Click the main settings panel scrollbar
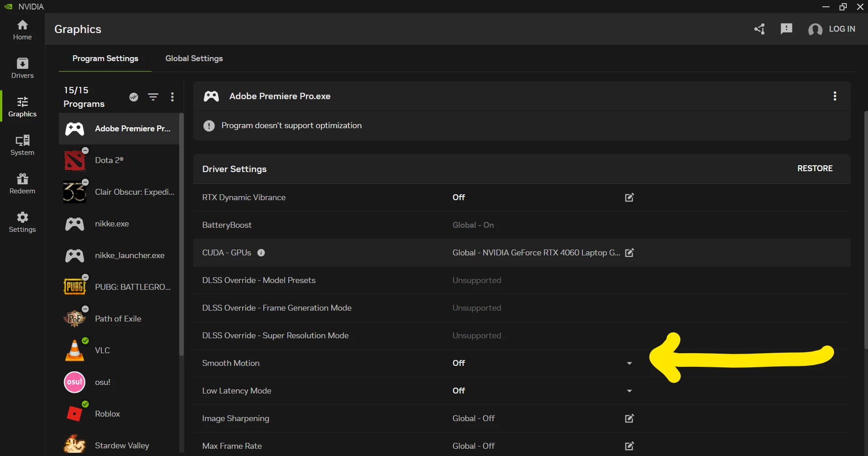 coord(866,230)
